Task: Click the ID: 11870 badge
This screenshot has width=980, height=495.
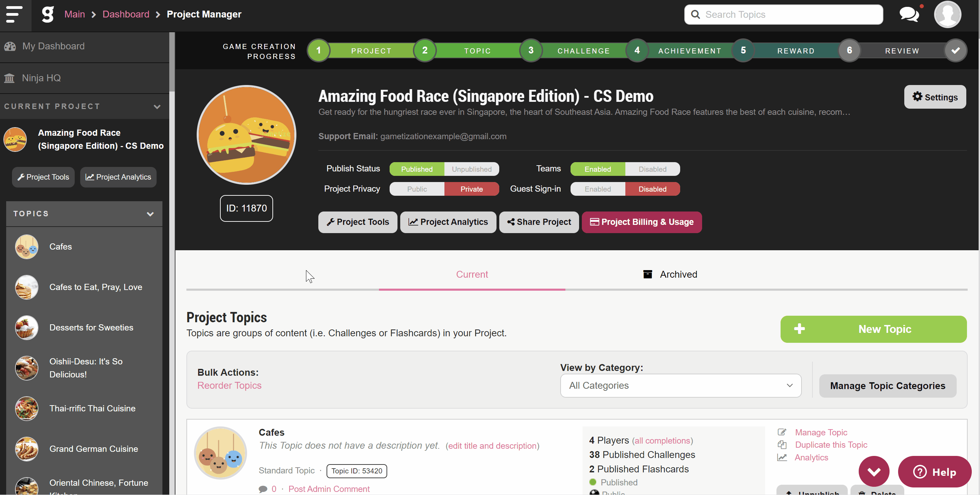Action: pyautogui.click(x=246, y=208)
